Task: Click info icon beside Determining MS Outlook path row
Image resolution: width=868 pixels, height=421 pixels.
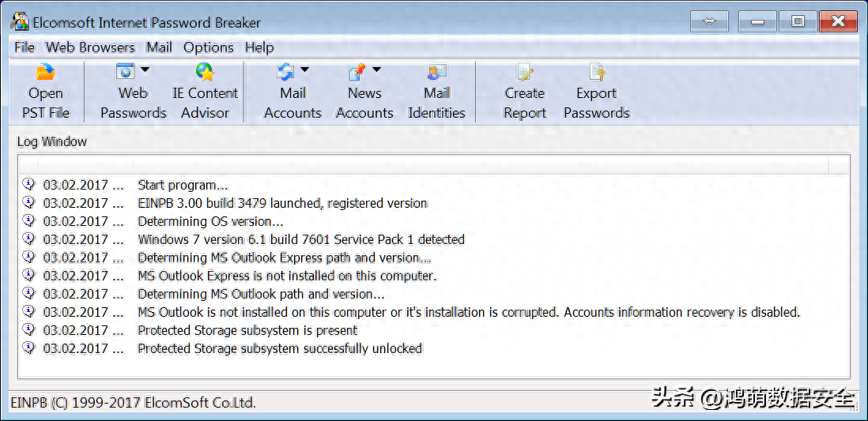Action: click(x=28, y=293)
